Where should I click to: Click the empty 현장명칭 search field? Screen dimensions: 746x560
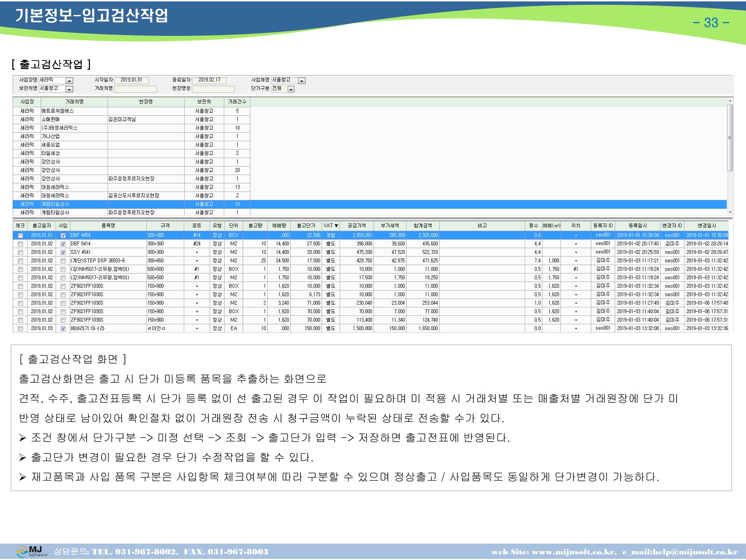[x=213, y=89]
